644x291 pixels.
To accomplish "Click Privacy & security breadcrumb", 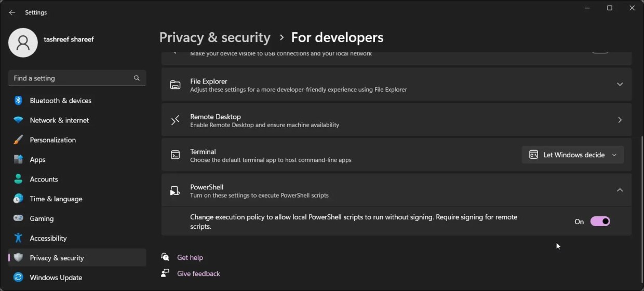I will [x=214, y=38].
